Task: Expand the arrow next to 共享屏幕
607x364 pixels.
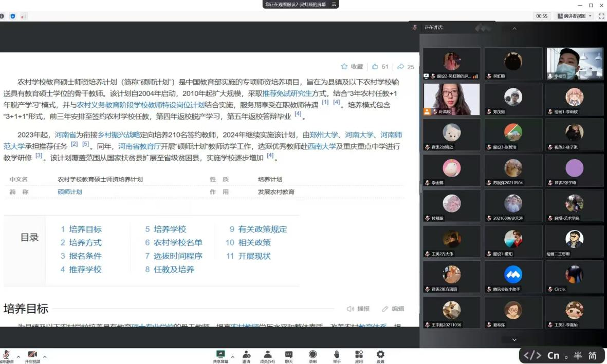Action: pyautogui.click(x=232, y=356)
